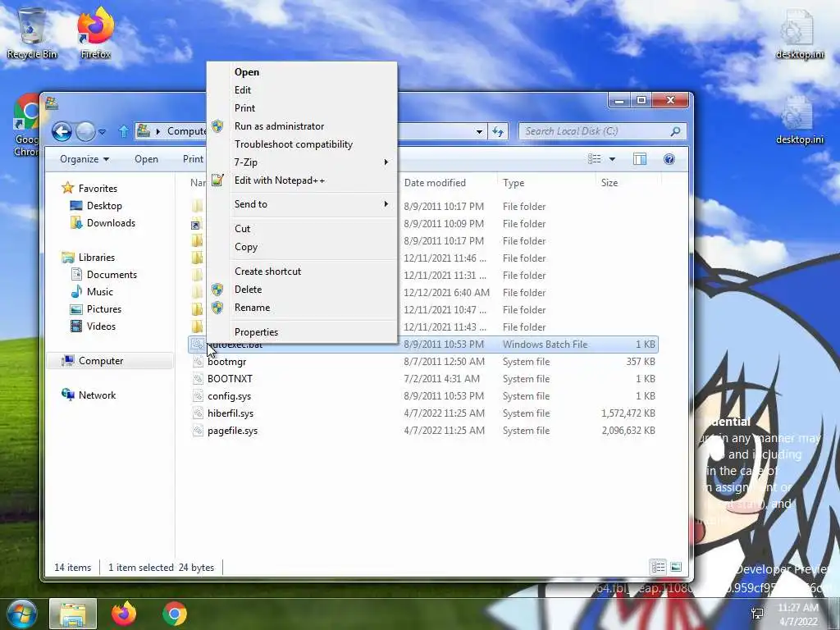Screen dimensions: 840x630
Task: Open recent pages dropdown beside nav arrows
Action: tap(103, 131)
